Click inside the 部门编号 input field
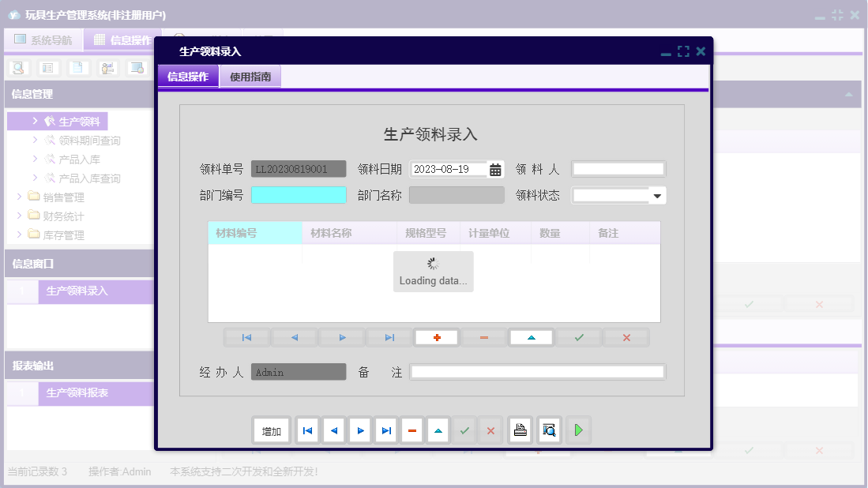Viewport: 868px width, 488px height. click(298, 195)
